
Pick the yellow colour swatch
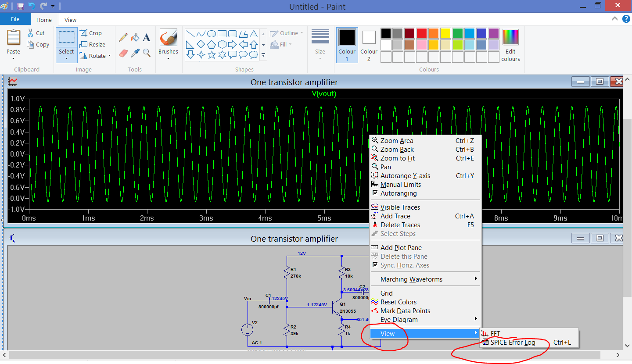point(445,33)
